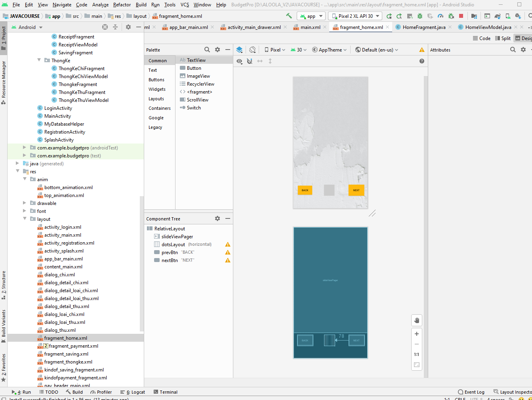The width and height of the screenshot is (532, 400).
Task: Open the Pixel device preview dropdown
Action: (275, 50)
